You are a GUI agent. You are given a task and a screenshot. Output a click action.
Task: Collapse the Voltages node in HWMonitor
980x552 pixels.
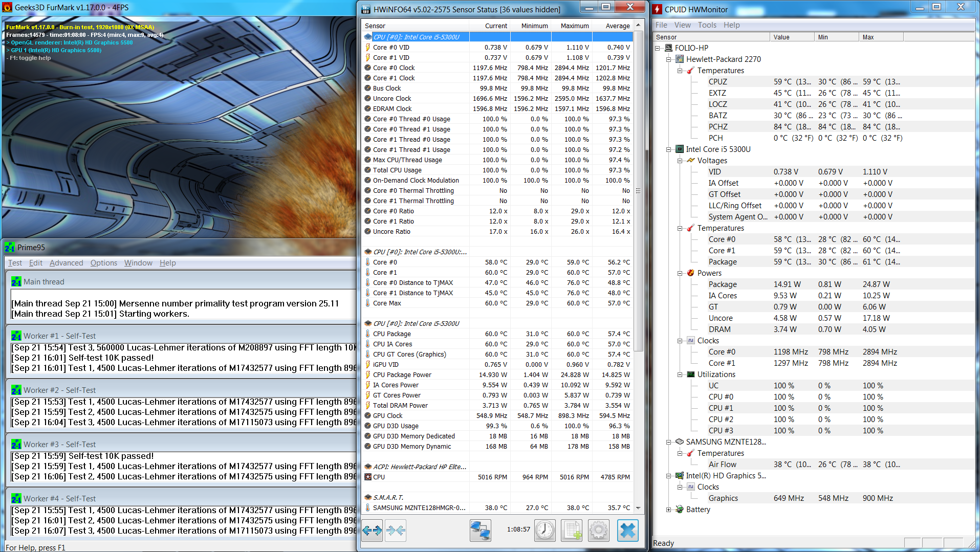pos(680,161)
